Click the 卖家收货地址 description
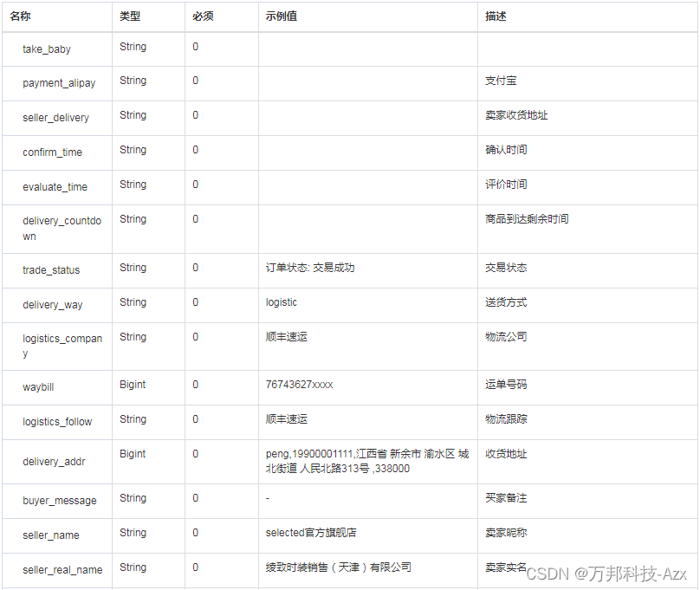This screenshot has width=700, height=590. tap(516, 115)
